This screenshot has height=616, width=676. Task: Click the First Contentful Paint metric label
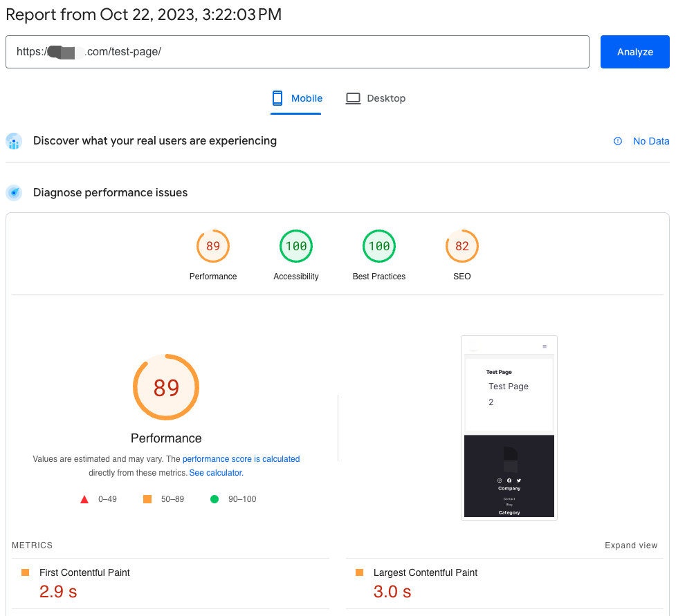pos(84,572)
